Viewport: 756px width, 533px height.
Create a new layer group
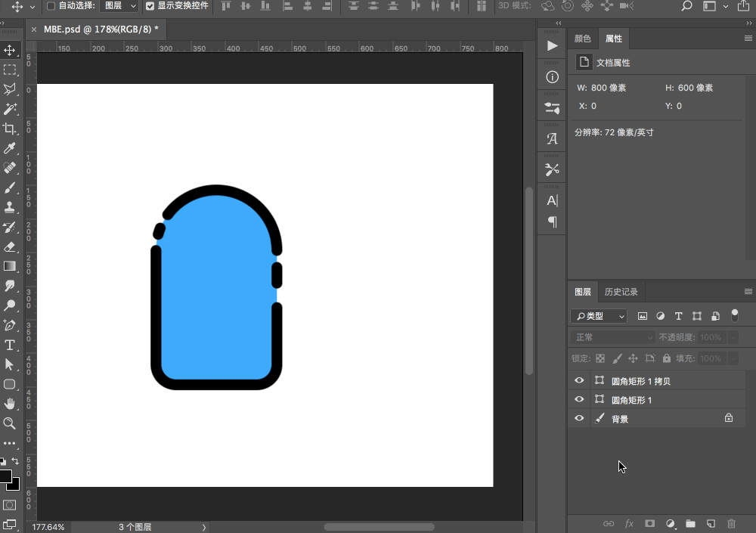pyautogui.click(x=690, y=523)
